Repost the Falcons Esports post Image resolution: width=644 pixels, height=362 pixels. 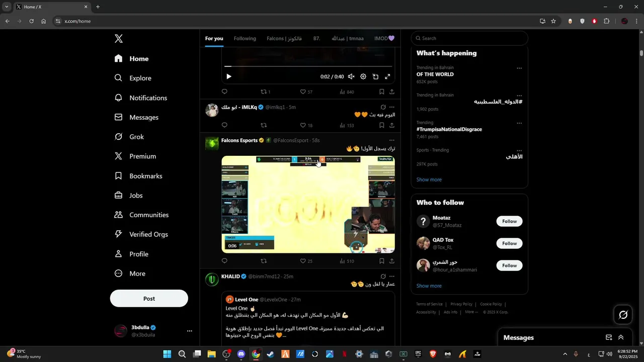tap(264, 261)
